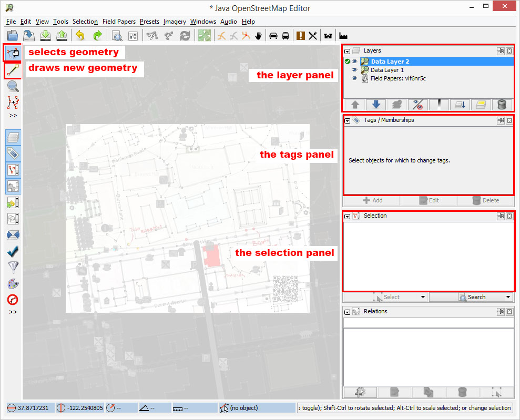Toggle the Tags panel button in left sidebar
Screen dimensions: 520x420
13,153
